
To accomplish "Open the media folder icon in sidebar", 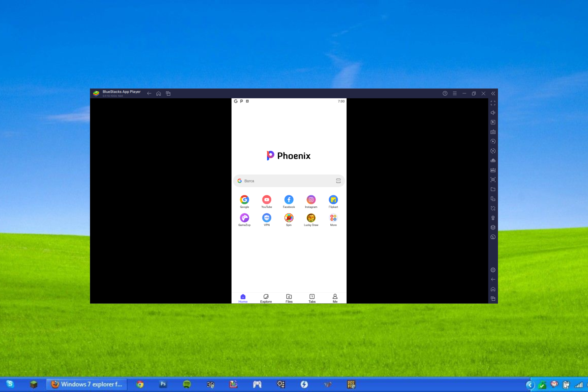I will pyautogui.click(x=493, y=189).
